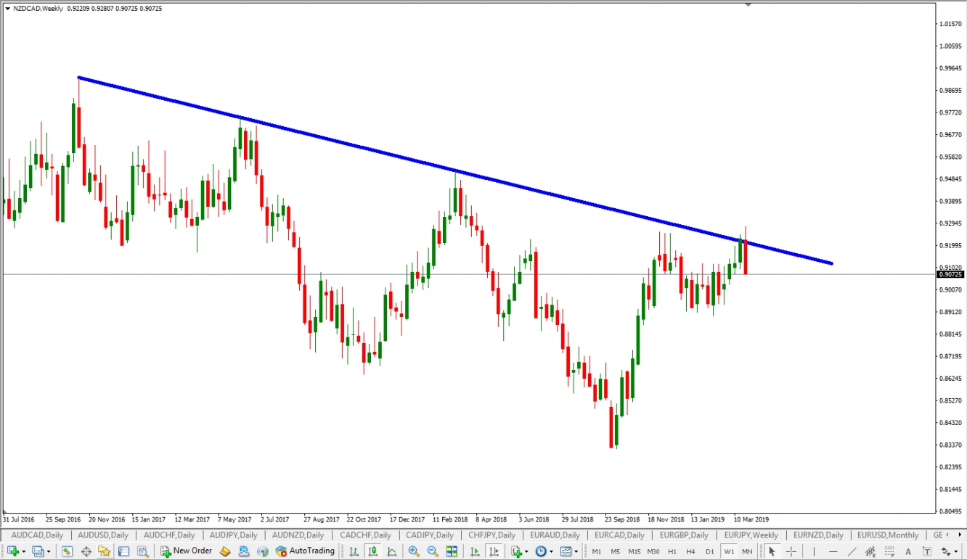Select the Horizontal Line drawing tool
The width and height of the screenshot is (967, 560).
click(x=833, y=551)
